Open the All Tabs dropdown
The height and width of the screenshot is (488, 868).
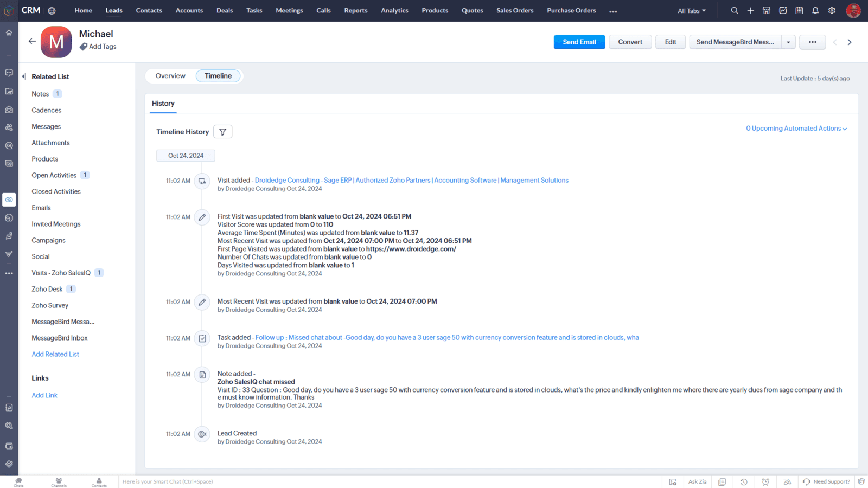click(692, 11)
